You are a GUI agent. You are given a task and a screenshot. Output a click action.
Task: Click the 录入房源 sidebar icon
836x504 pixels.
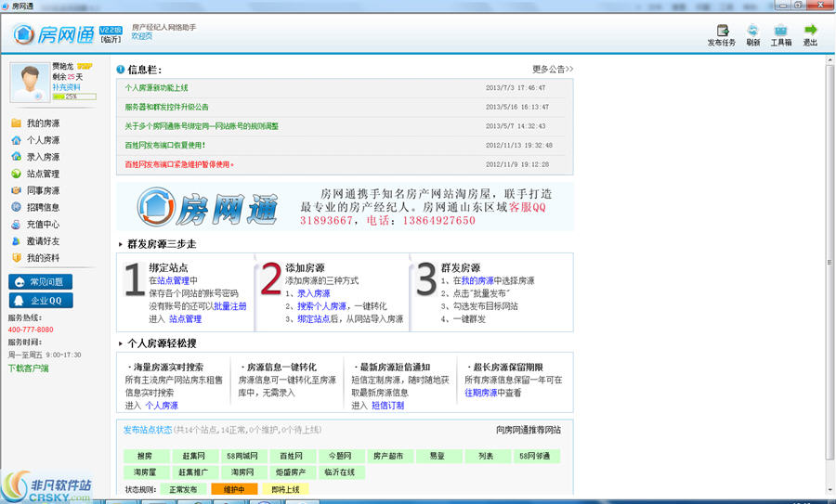(x=16, y=157)
